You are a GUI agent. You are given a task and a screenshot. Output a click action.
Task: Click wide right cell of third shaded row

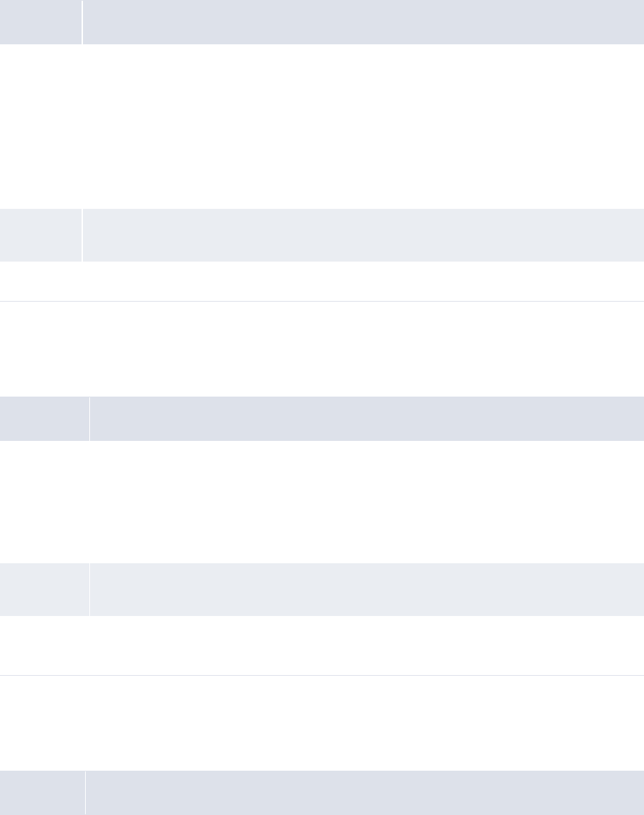tap(367, 419)
